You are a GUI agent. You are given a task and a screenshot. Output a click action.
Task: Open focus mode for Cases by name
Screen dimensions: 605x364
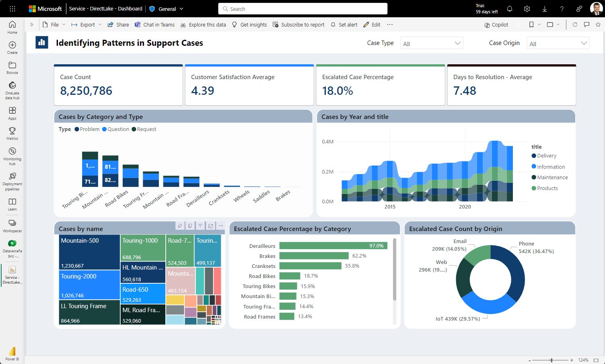[x=210, y=226]
